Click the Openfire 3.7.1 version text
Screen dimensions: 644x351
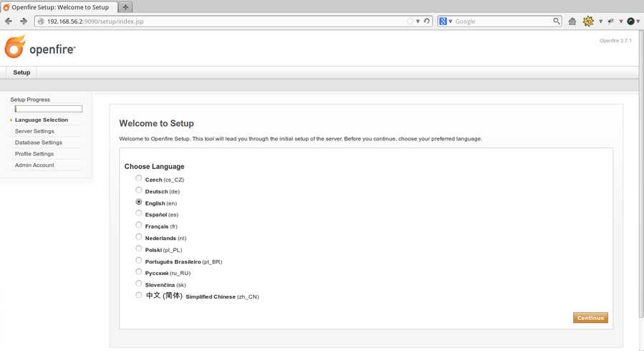[615, 41]
